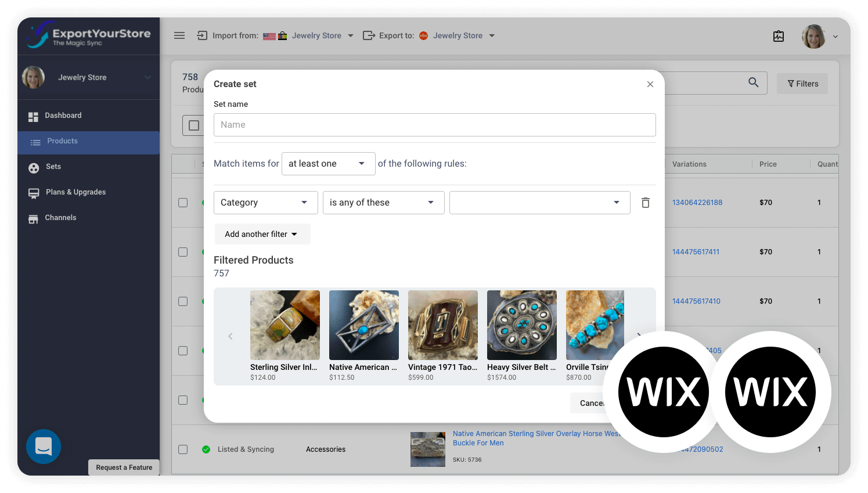
Task: Click the Set name input field
Action: (x=434, y=124)
